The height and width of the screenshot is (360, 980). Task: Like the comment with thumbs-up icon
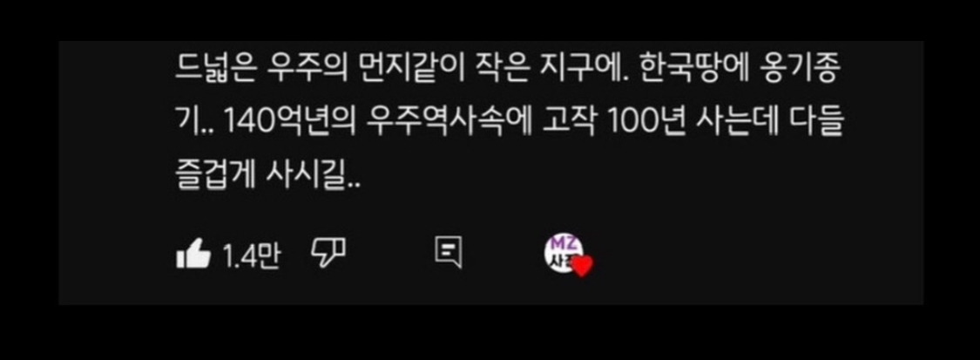tap(193, 254)
